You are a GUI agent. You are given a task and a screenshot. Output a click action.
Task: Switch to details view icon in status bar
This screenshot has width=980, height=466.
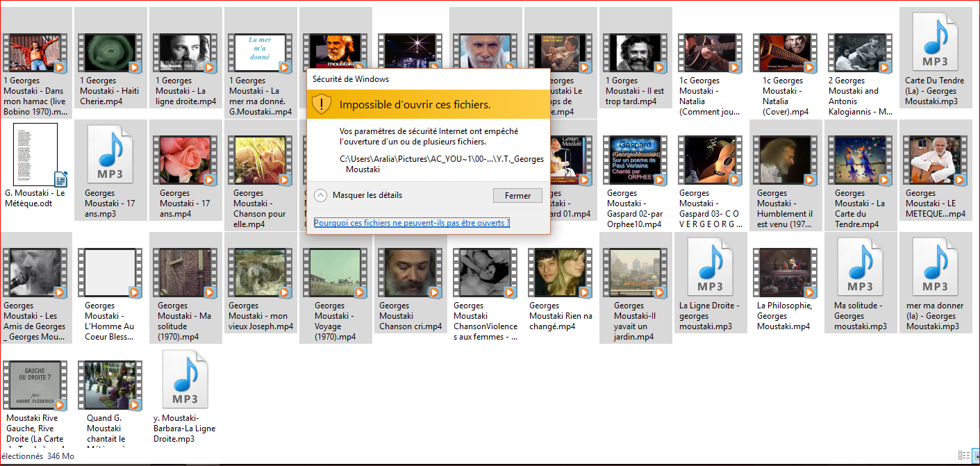[963, 456]
